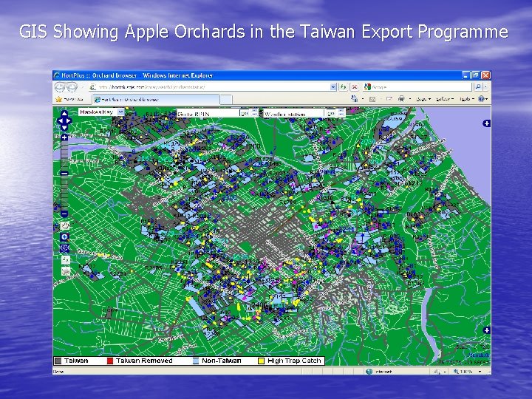Click the Weather station input field
Screen dimensions: 532x399
click(x=295, y=114)
